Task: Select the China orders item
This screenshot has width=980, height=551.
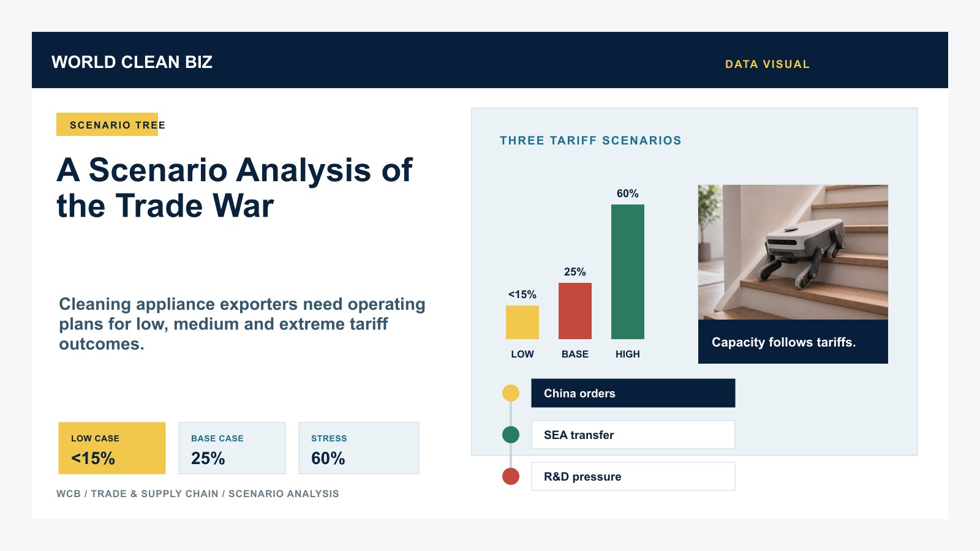Action: (x=633, y=393)
